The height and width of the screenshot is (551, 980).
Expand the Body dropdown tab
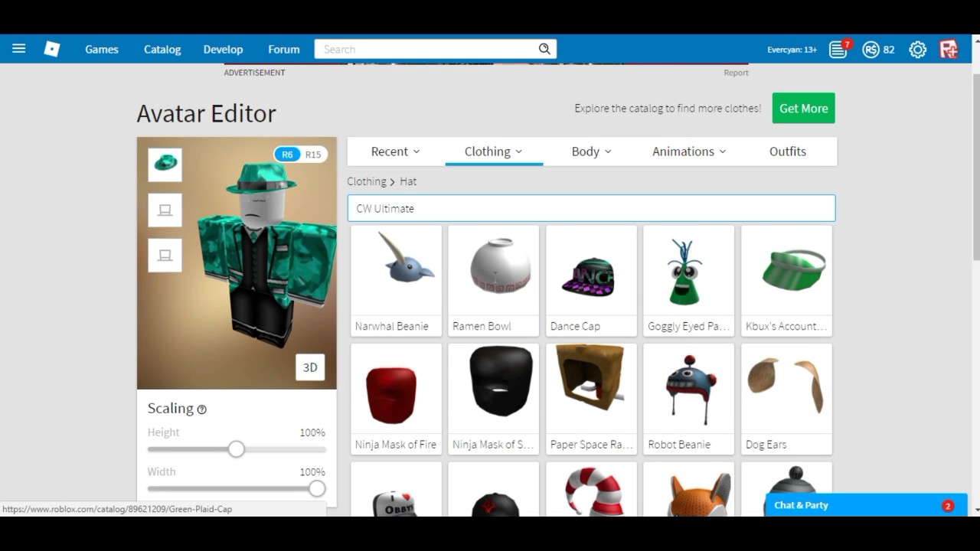[x=592, y=152]
